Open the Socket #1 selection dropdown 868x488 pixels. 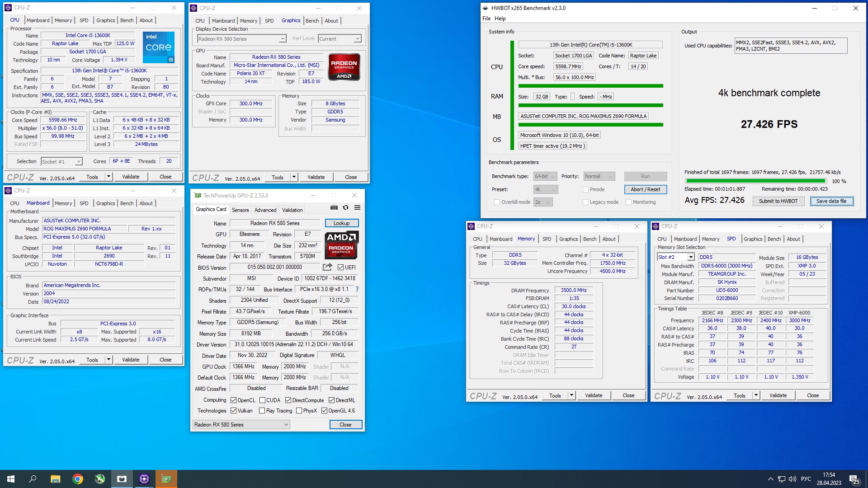[x=61, y=162]
